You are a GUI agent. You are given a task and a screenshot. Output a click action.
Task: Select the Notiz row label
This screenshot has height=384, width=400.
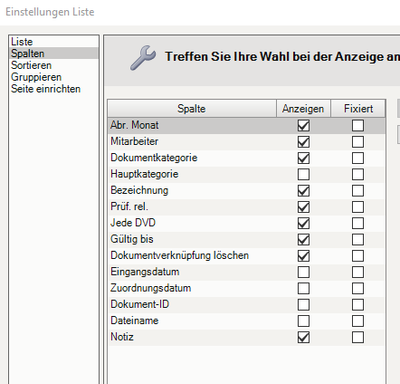122,337
